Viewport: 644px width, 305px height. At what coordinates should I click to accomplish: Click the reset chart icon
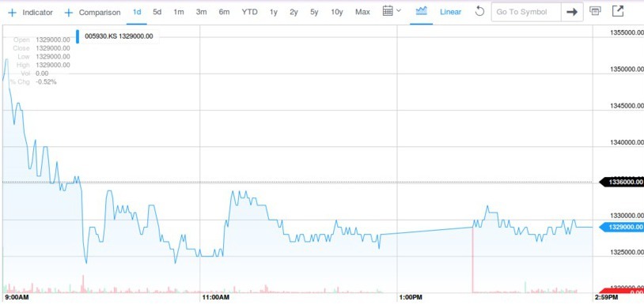tap(479, 12)
